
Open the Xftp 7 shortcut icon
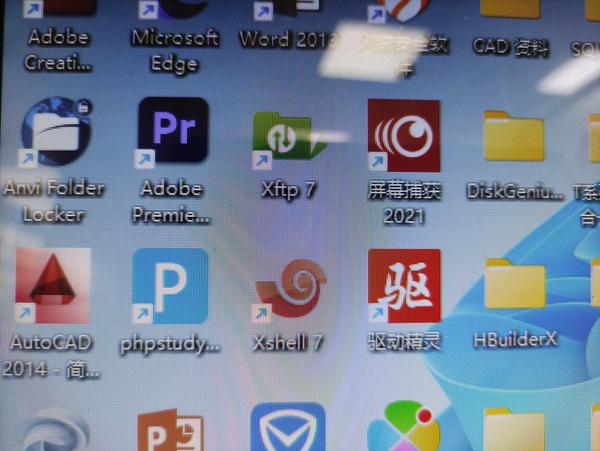(289, 140)
